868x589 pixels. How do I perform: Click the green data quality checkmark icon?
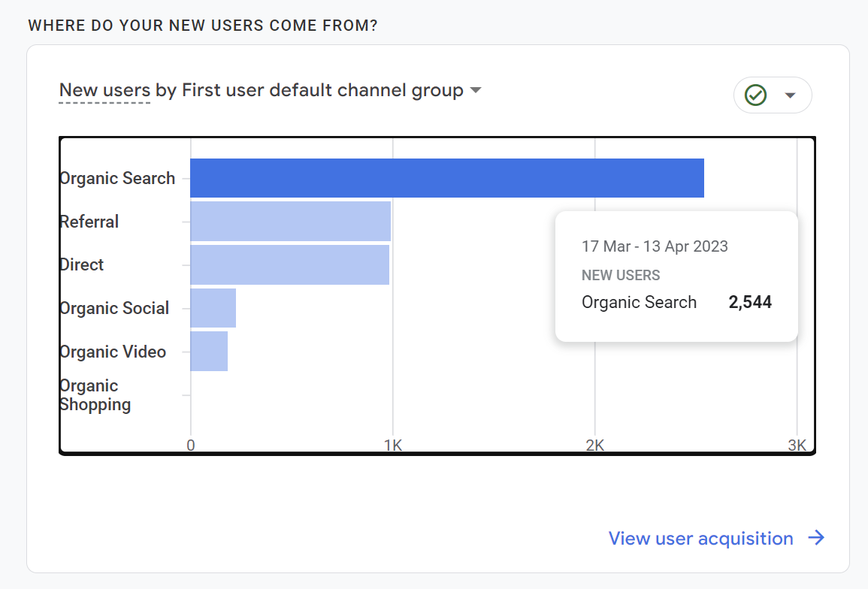click(755, 95)
